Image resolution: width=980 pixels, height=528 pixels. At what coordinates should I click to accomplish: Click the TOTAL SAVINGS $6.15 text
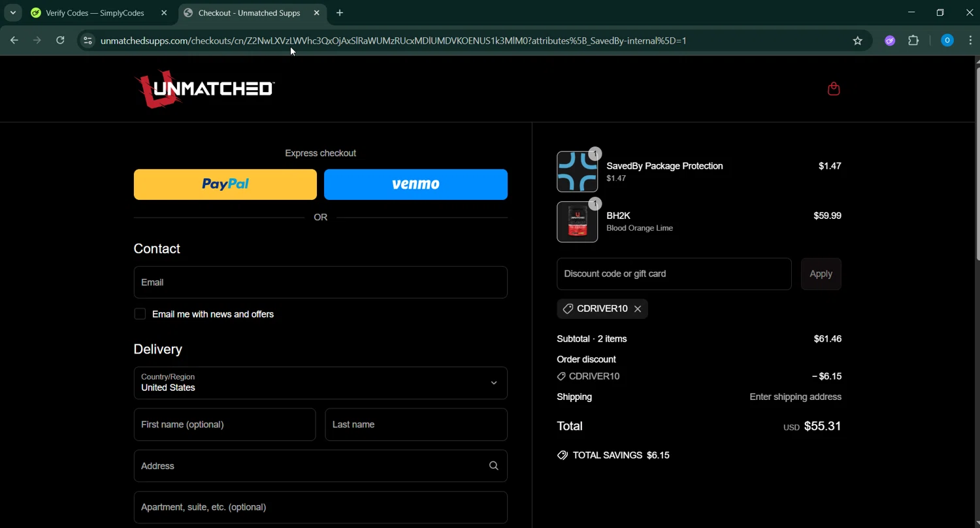coord(621,455)
